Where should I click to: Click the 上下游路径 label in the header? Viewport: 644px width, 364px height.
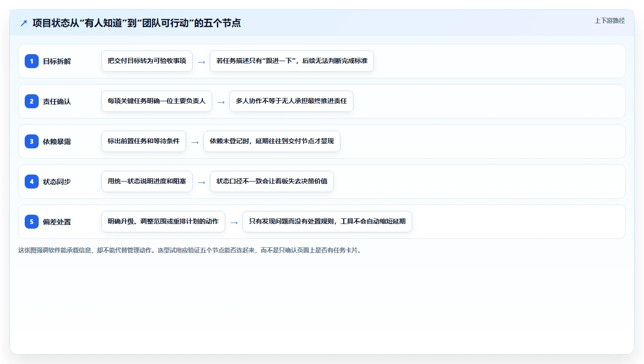[609, 21]
